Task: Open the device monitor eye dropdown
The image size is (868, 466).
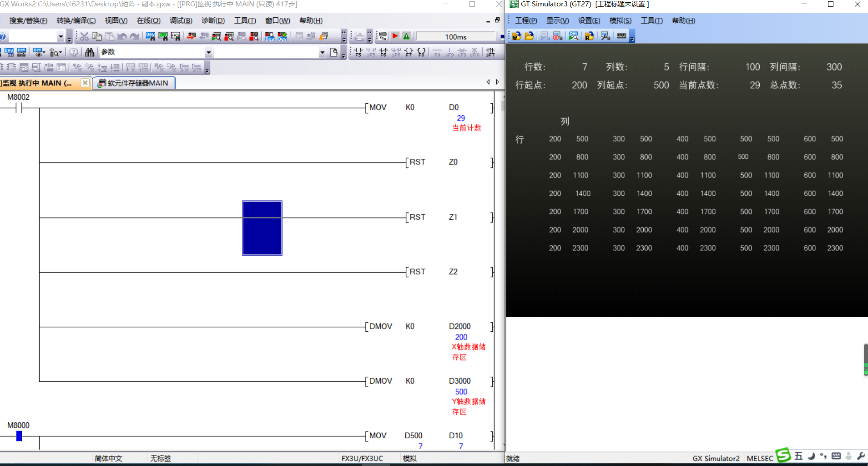Action: (x=39, y=52)
